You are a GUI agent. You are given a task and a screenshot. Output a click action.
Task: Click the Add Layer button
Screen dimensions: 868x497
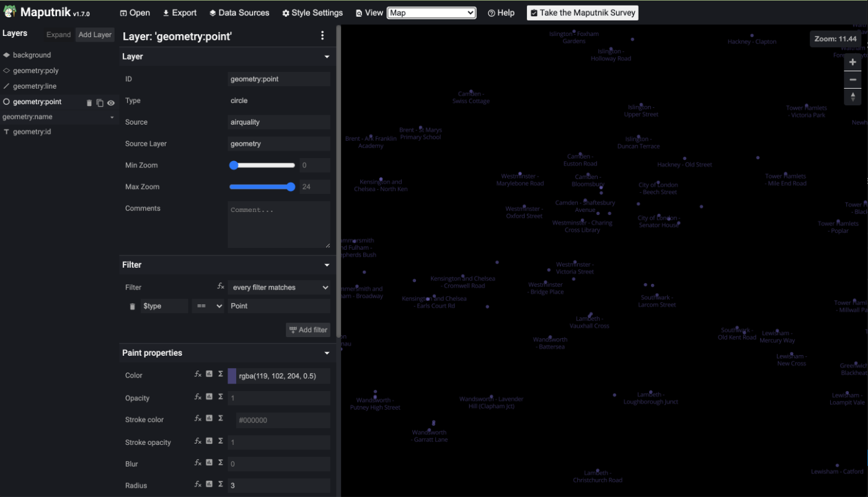pyautogui.click(x=95, y=35)
